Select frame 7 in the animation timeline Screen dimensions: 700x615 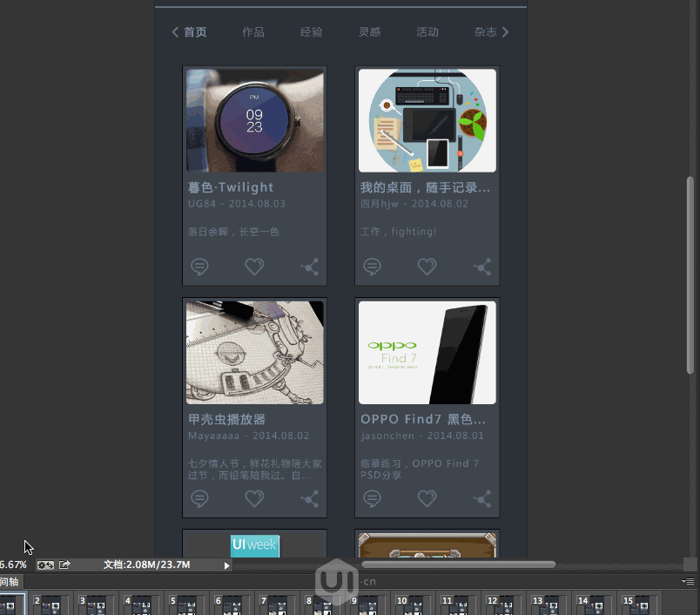(x=276, y=602)
